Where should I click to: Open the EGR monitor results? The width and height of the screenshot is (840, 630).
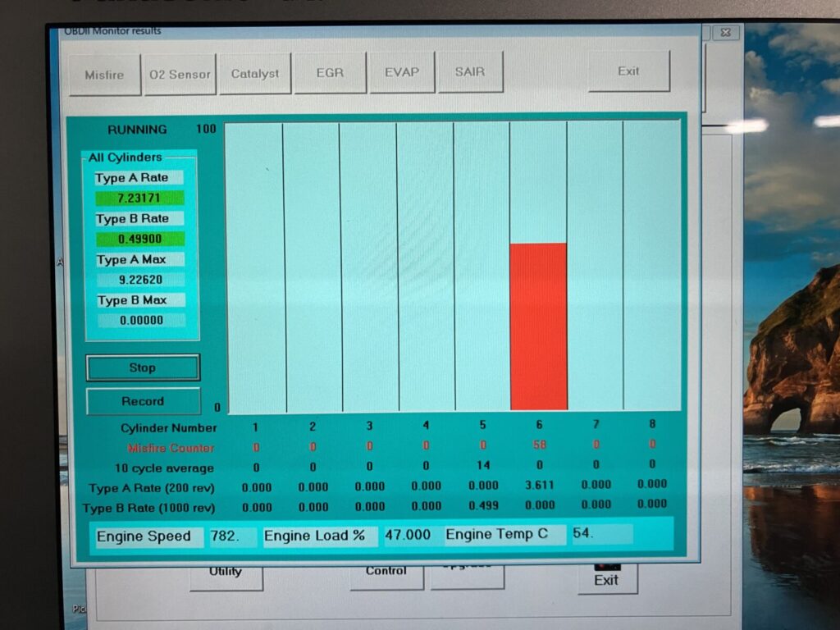pyautogui.click(x=331, y=72)
